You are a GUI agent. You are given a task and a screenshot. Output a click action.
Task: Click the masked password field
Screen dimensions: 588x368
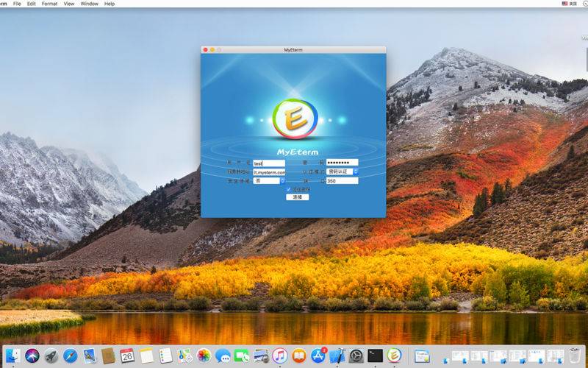click(342, 162)
